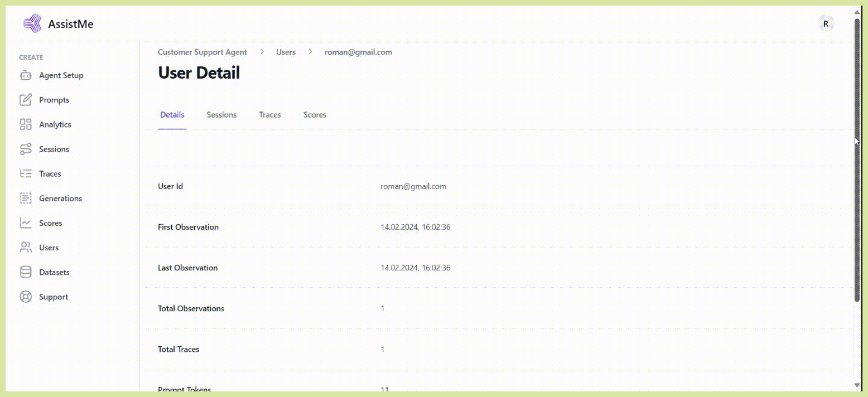Screen dimensions: 868x397
Task: Click the CREATE section label
Action: coord(31,57)
